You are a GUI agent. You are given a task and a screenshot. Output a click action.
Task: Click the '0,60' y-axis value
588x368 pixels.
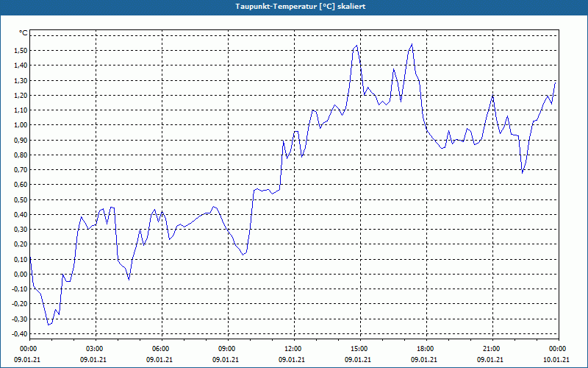point(21,185)
